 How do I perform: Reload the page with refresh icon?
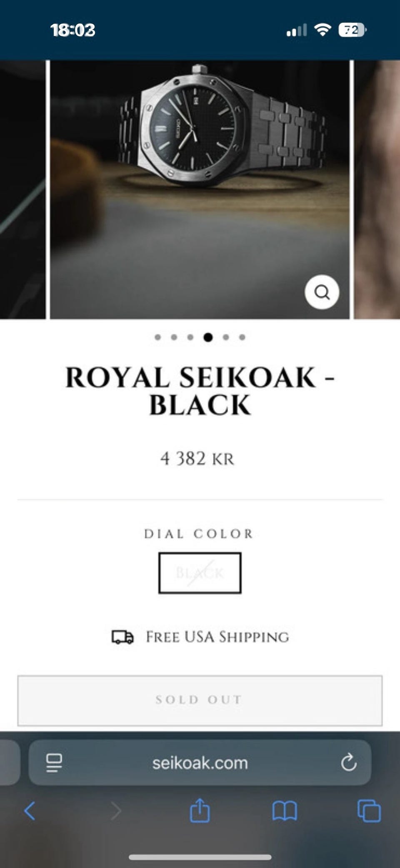tap(348, 763)
